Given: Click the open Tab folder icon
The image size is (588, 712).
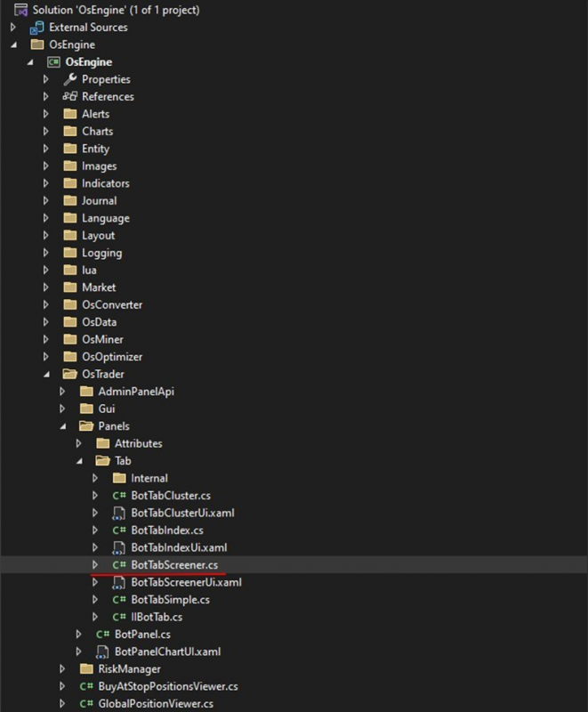Looking at the screenshot, I should coord(102,460).
